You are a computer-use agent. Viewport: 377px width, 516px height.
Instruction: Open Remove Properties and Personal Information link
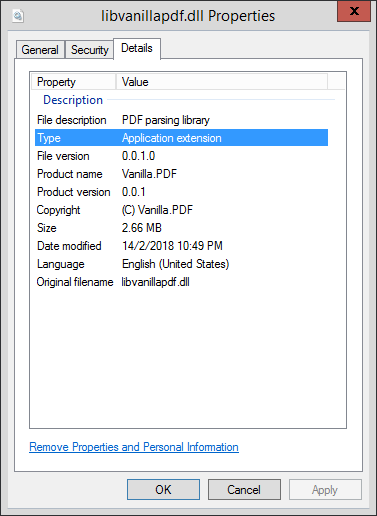[x=134, y=447]
